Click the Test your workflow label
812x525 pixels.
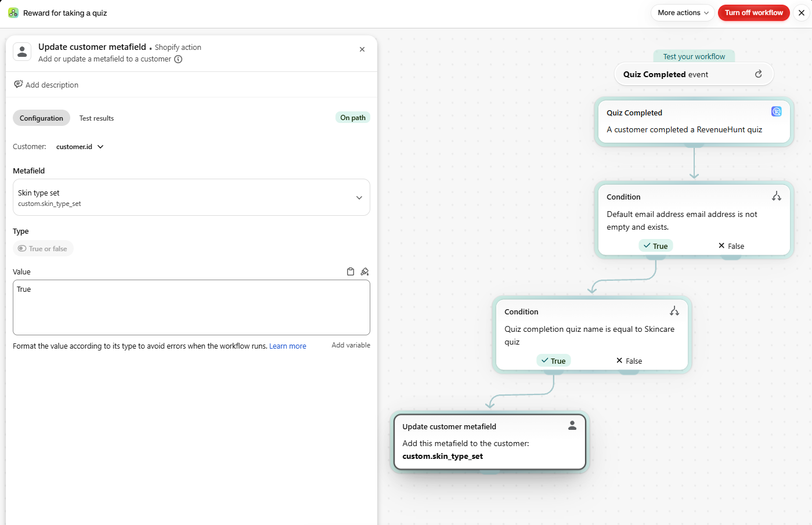pyautogui.click(x=694, y=56)
